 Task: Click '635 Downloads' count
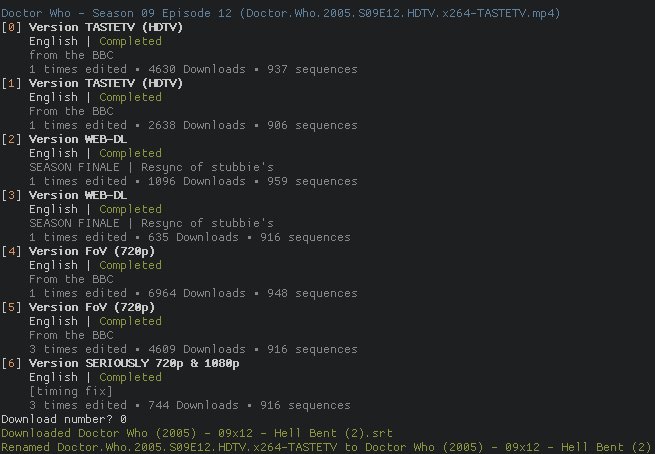point(193,237)
